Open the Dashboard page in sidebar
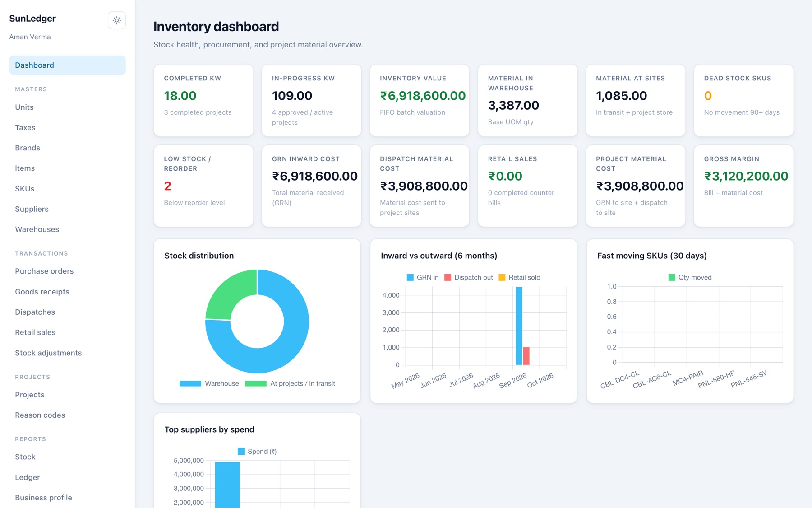The height and width of the screenshot is (508, 812). [67, 65]
